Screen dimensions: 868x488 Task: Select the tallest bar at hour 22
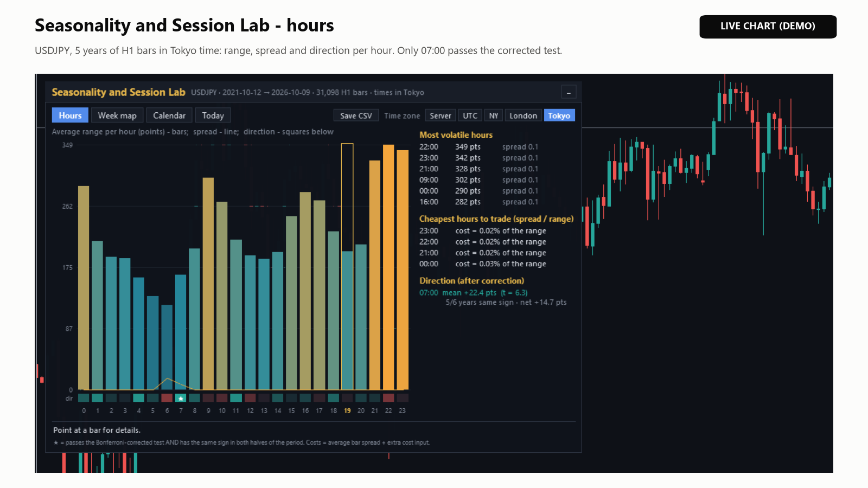[x=388, y=267]
